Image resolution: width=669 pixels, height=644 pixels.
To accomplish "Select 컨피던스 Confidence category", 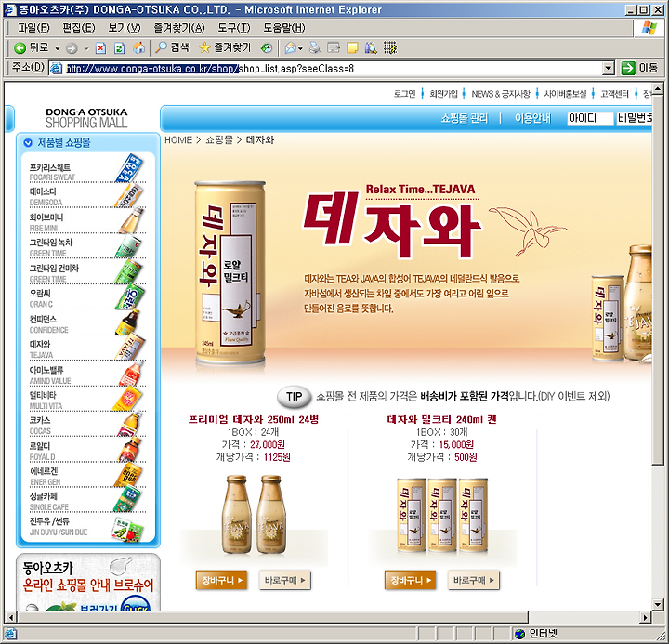I will 87,322.
